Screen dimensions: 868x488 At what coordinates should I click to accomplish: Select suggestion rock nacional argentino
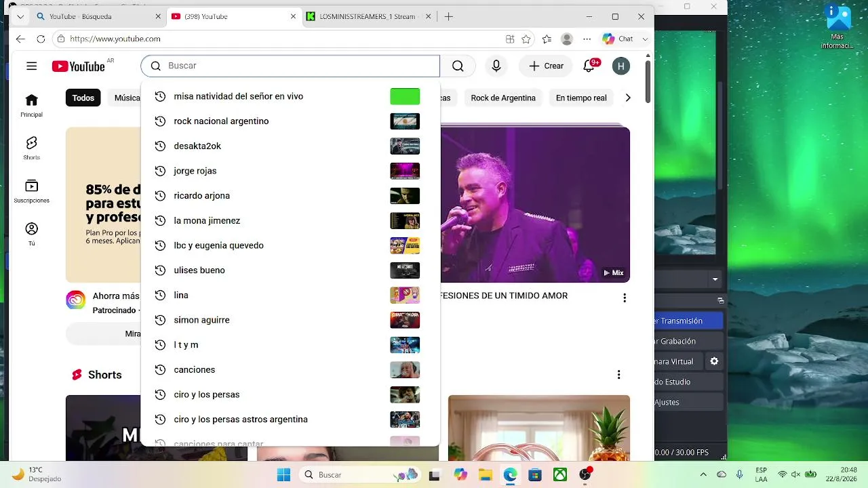(290, 121)
